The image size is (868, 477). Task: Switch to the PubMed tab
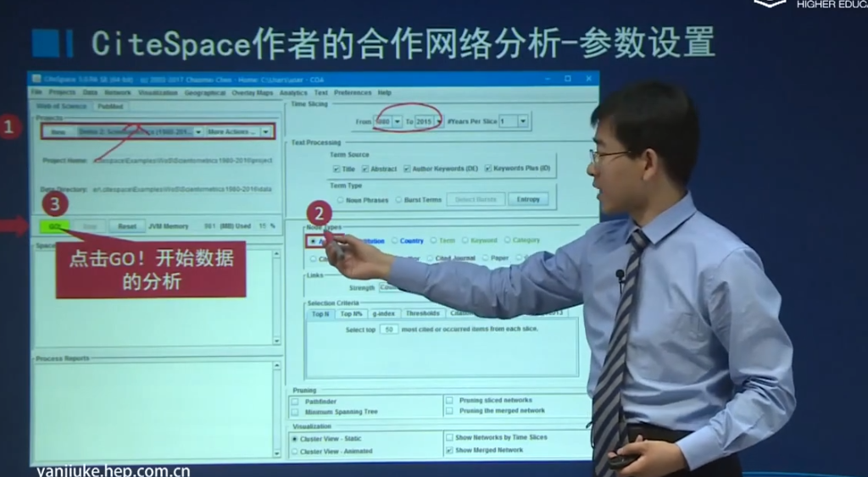point(111,106)
